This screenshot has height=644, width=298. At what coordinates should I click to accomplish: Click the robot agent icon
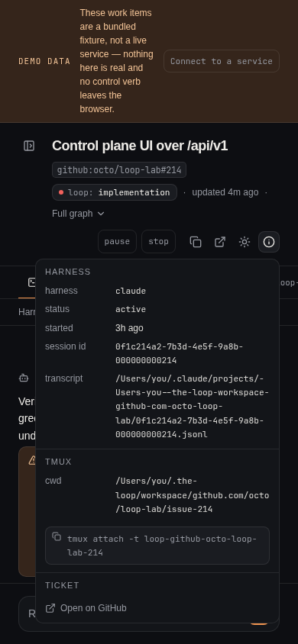[x=24, y=378]
